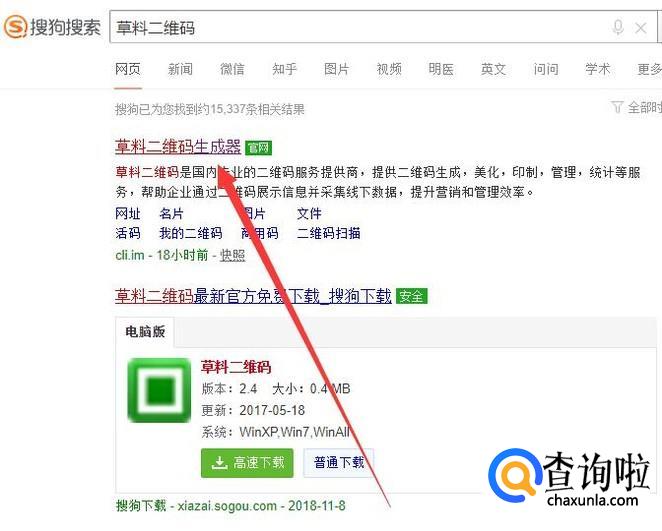Screen dimensions: 662x531
Task: Switch to the 问问 tab
Action: pyautogui.click(x=545, y=69)
